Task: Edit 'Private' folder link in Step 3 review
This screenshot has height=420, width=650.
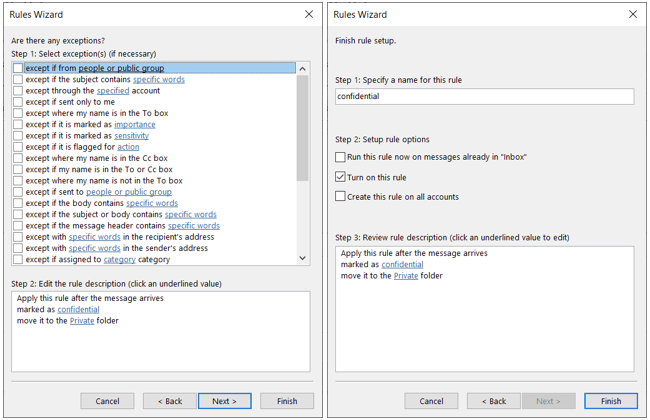Action: pyautogui.click(x=406, y=276)
